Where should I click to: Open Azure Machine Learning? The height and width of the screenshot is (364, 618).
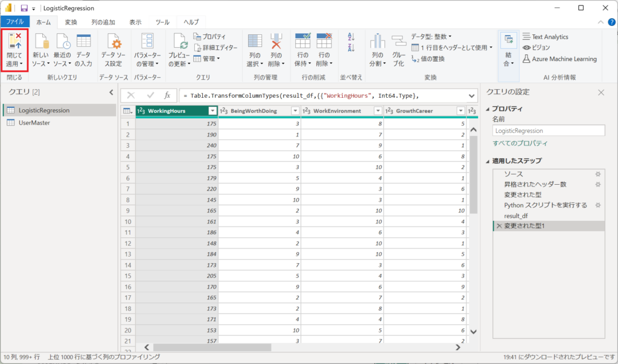pos(559,59)
